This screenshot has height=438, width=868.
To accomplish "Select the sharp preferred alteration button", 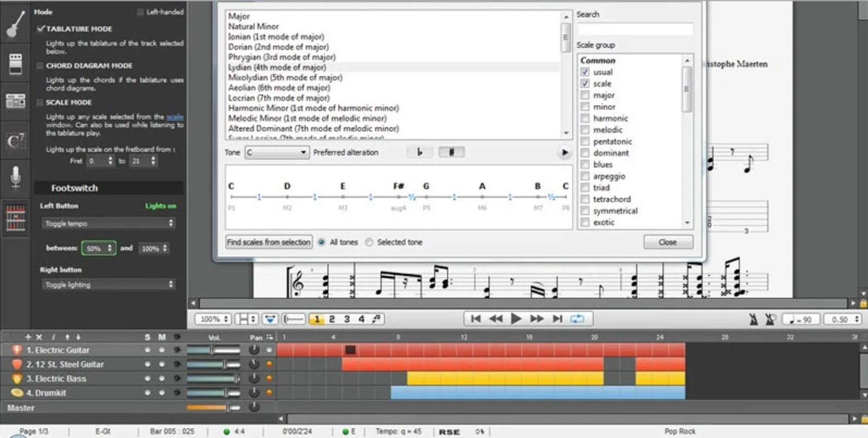I will pos(452,152).
